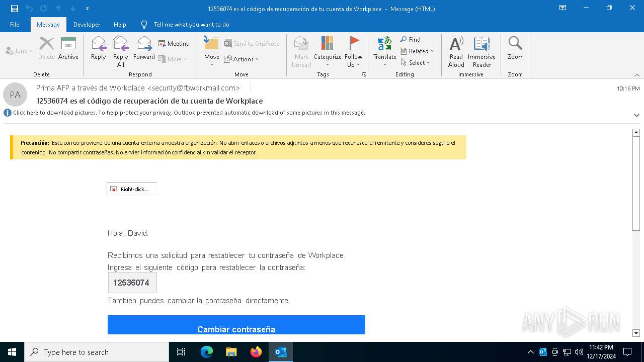The height and width of the screenshot is (362, 644).
Task: Expand the message header chevron
Action: point(636,115)
